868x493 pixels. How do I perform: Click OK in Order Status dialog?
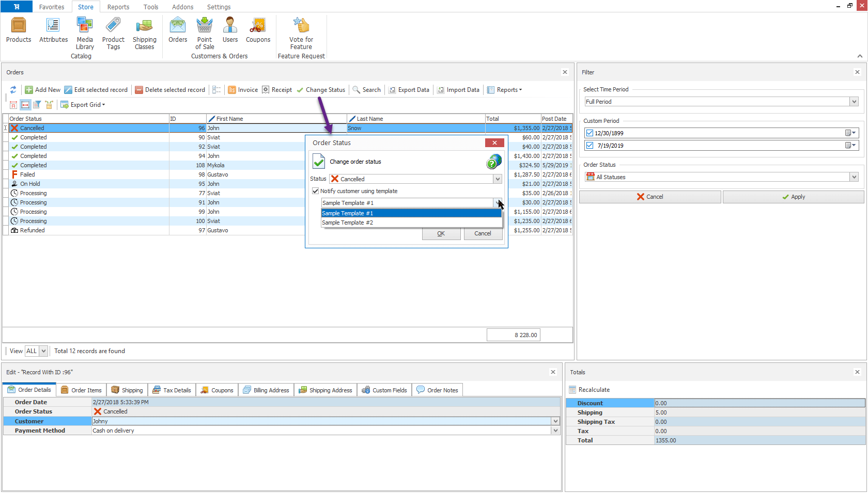(441, 233)
